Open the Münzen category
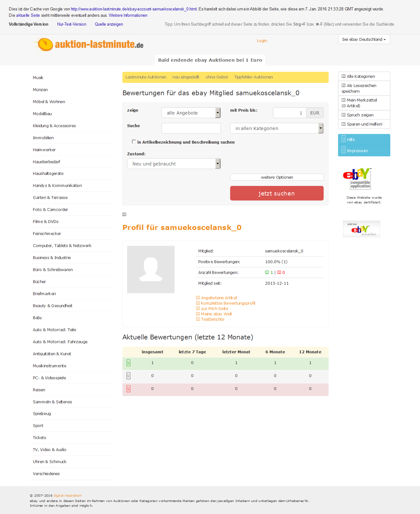The height and width of the screenshot is (514, 420). click(40, 90)
